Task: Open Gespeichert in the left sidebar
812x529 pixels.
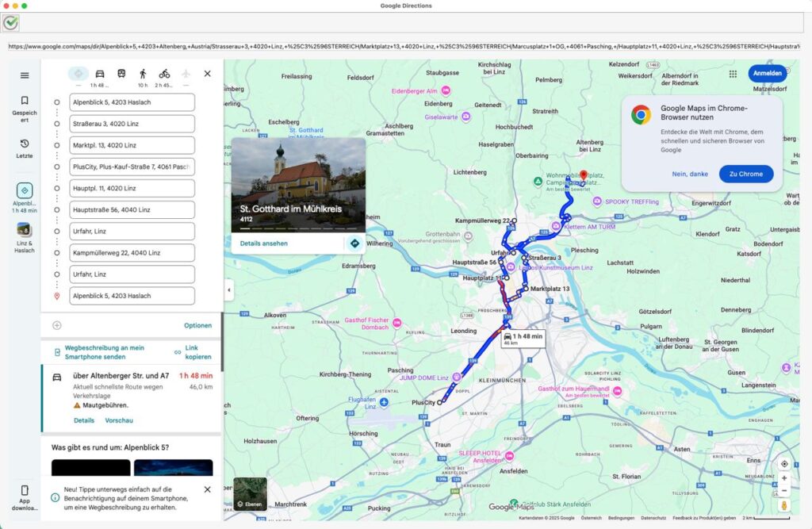Action: (24, 102)
